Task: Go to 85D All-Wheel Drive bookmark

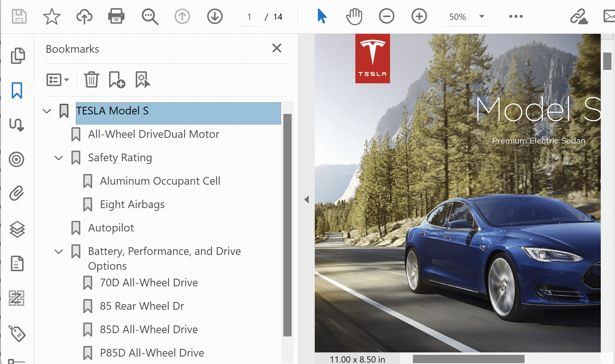Action: click(x=149, y=330)
